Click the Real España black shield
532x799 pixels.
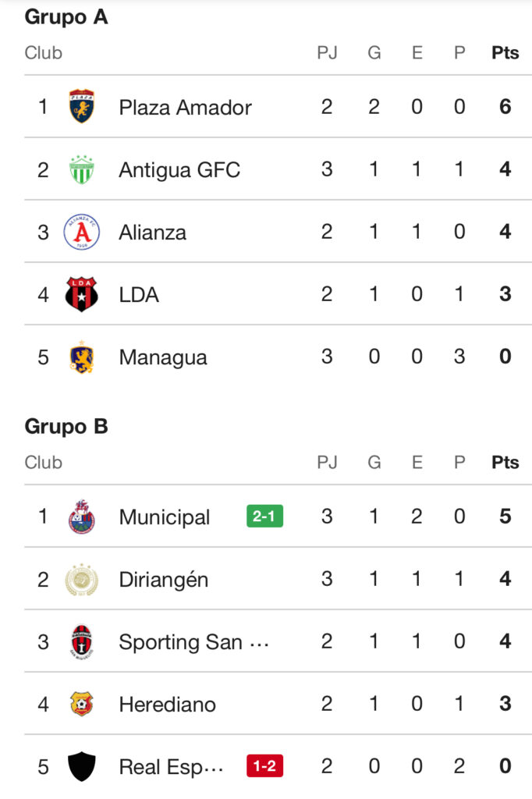(x=81, y=766)
